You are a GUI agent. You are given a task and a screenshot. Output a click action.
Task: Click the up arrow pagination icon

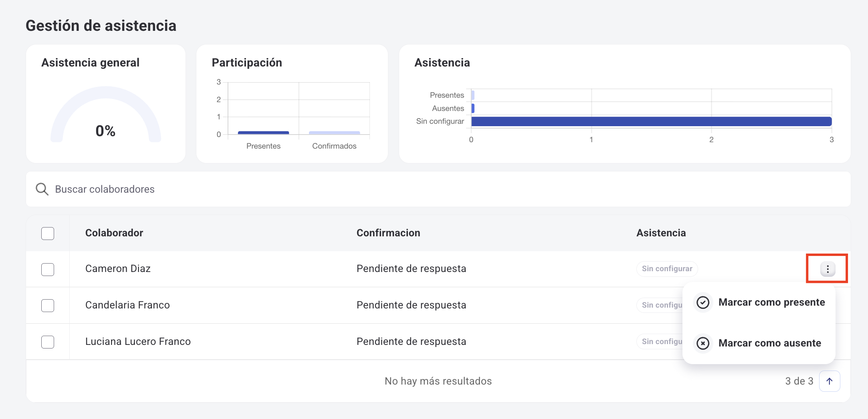[830, 381]
